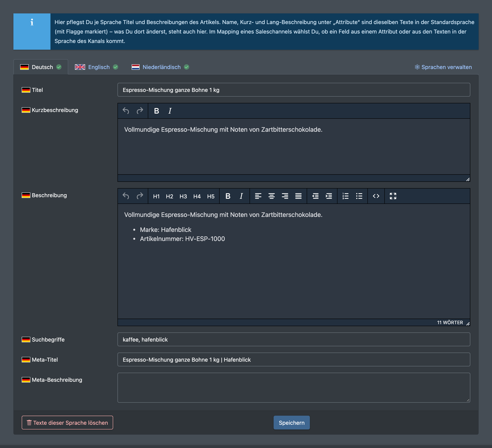Switch to the Niederländisch tab
This screenshot has width=492, height=448.
pyautogui.click(x=160, y=67)
